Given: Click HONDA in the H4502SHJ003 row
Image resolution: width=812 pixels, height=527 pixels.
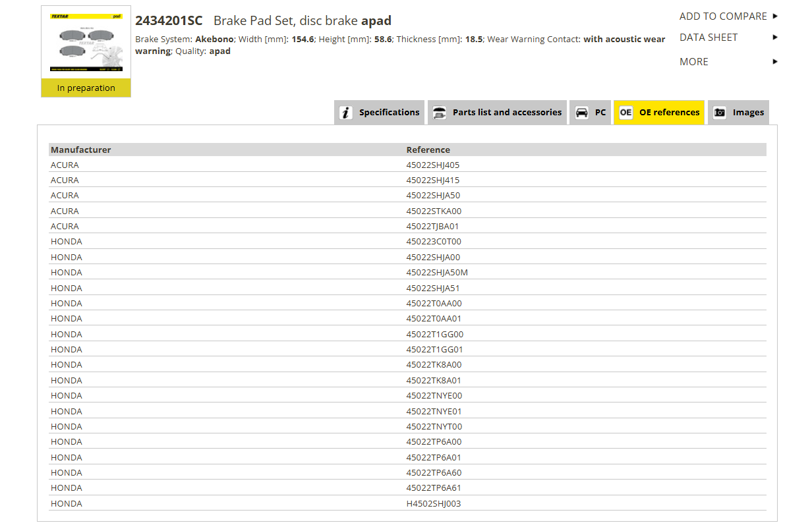Looking at the screenshot, I should pos(67,503).
